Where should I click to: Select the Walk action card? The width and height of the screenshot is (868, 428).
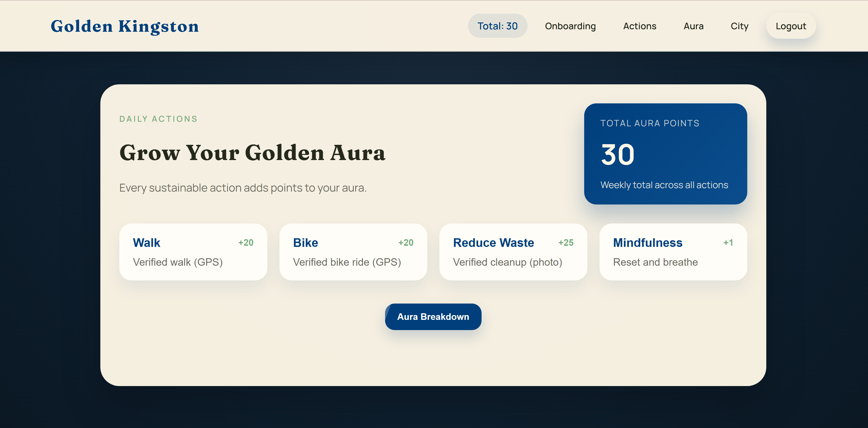click(x=193, y=252)
